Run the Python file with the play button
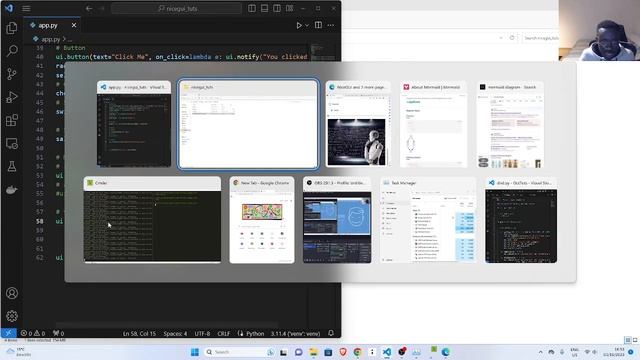The image size is (640, 360). coord(299,25)
